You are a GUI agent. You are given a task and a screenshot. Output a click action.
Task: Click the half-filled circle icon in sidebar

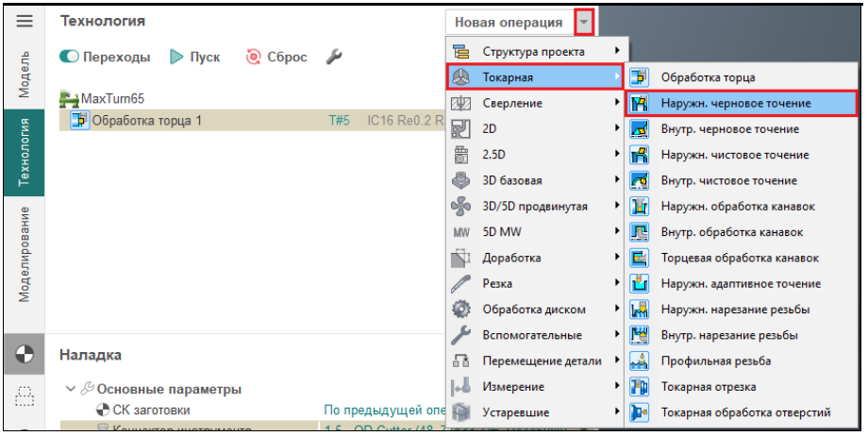pos(25,355)
